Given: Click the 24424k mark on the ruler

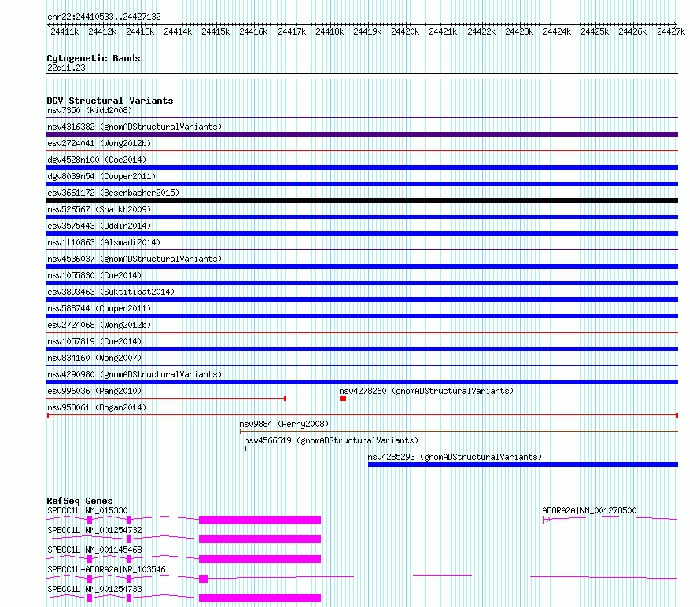Looking at the screenshot, I should 557,31.
